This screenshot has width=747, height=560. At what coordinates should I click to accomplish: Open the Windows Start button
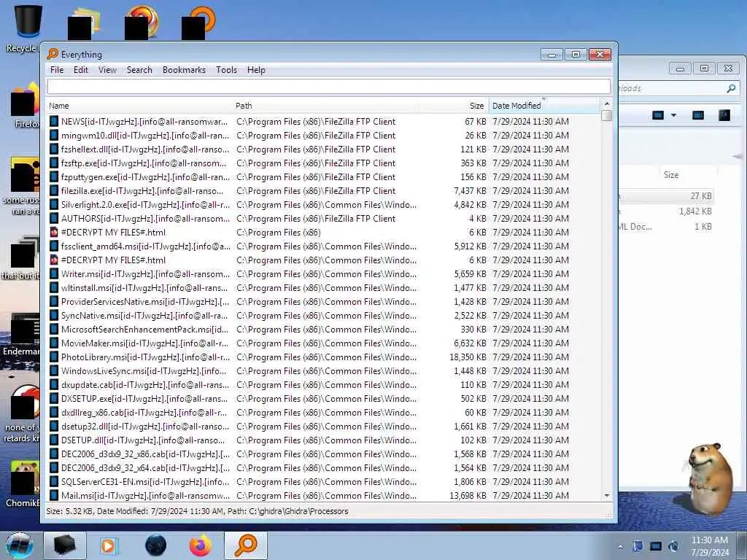click(x=20, y=545)
